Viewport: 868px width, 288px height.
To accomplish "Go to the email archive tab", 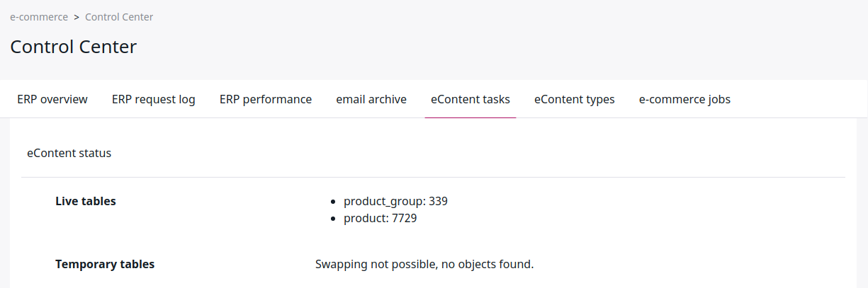I will [x=371, y=99].
